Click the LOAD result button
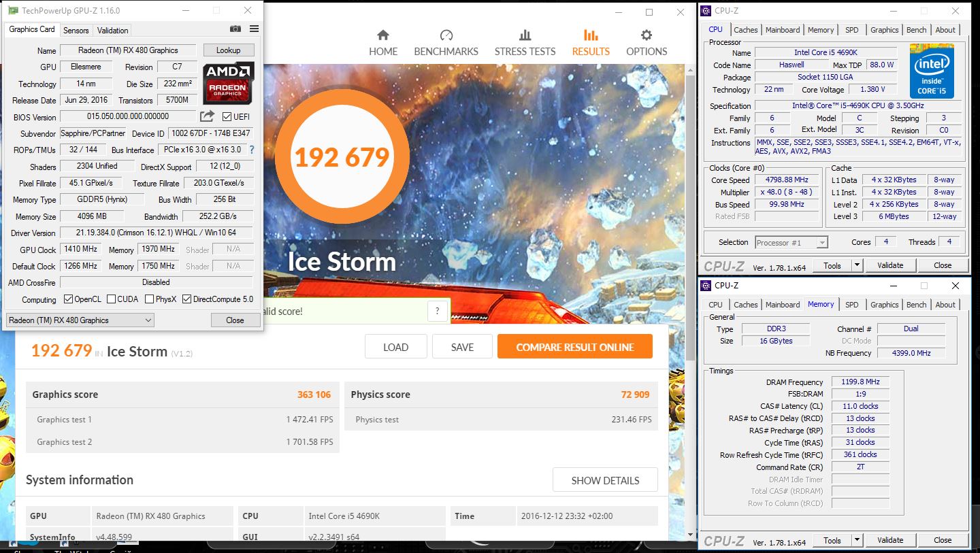 tap(395, 347)
